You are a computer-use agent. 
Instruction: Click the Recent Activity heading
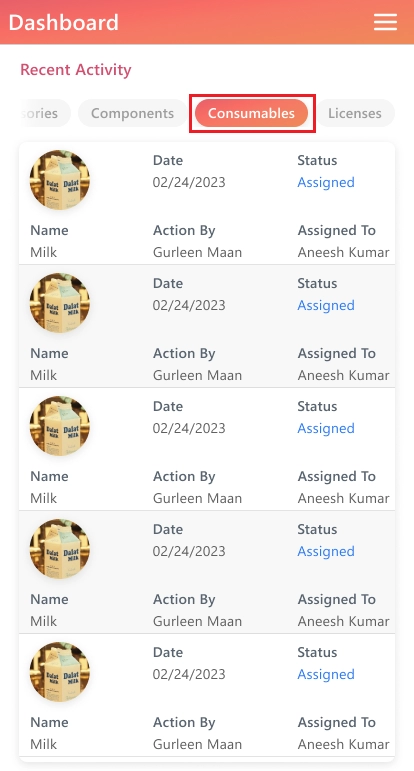pos(76,70)
